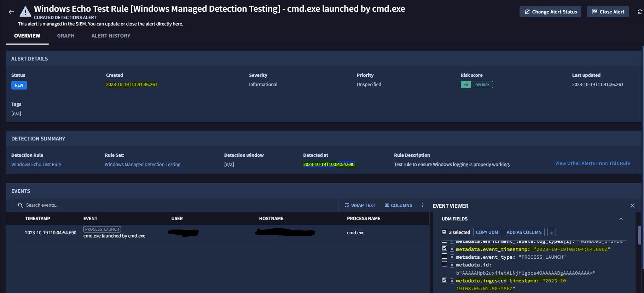
Task: Click the Last updated timestamp value
Action: 598,84
